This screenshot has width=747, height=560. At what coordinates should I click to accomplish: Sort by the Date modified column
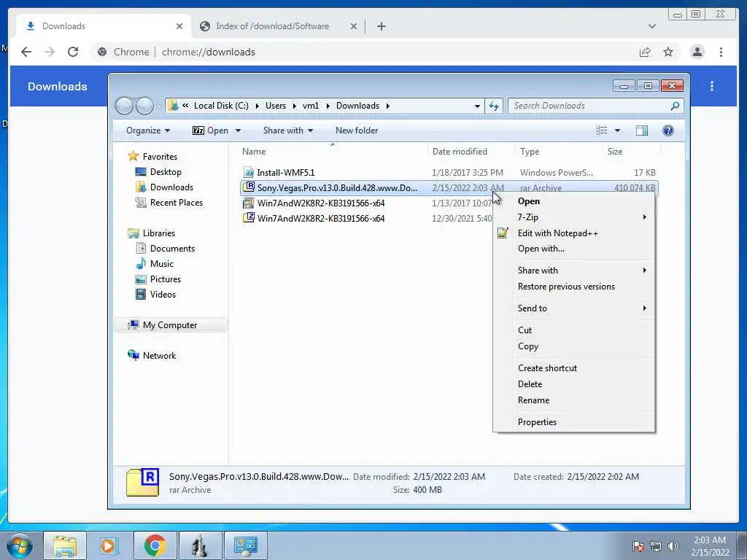460,152
